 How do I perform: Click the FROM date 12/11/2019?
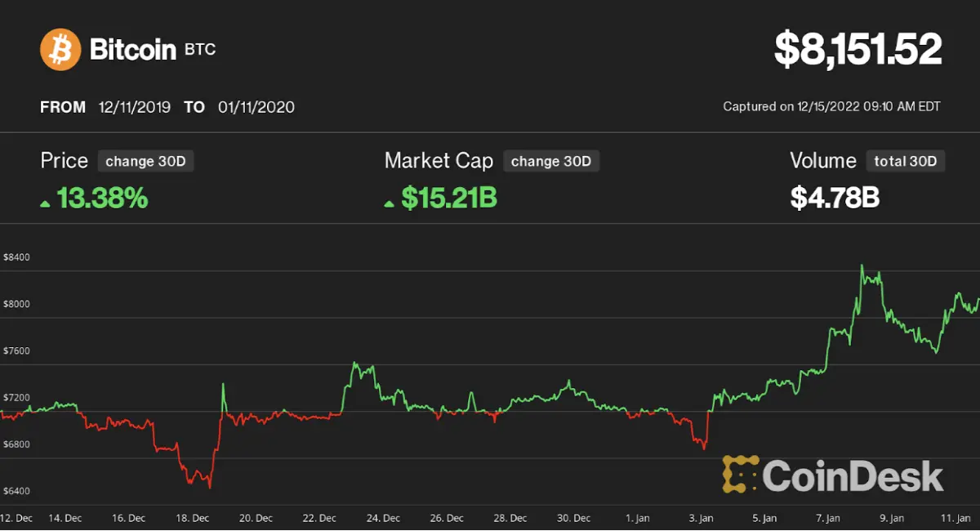click(135, 107)
